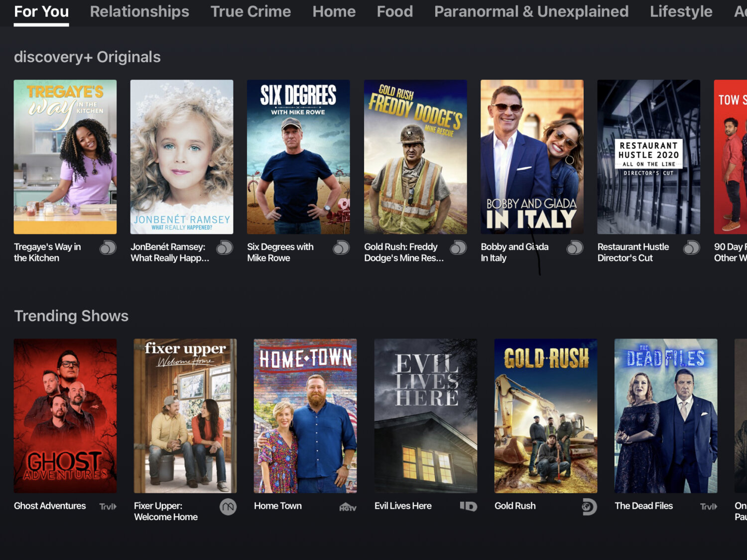Open the Evil Lives Here poster

click(426, 416)
